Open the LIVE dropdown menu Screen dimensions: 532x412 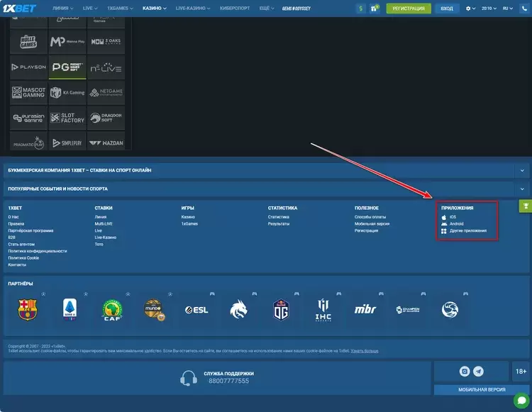[90, 8]
